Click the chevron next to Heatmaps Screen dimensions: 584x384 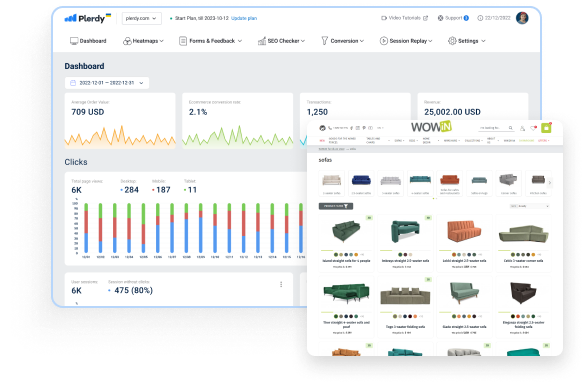(x=161, y=41)
